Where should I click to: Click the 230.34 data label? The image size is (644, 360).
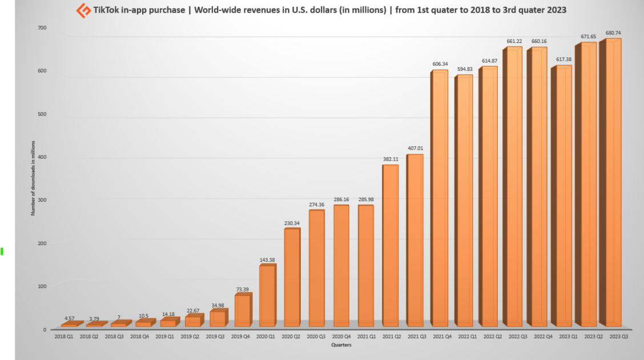pos(292,223)
